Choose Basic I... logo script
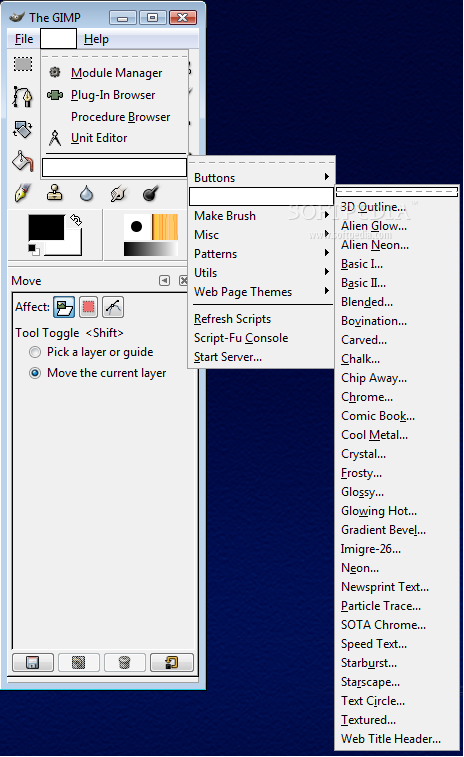This screenshot has width=464, height=757. pos(397,264)
